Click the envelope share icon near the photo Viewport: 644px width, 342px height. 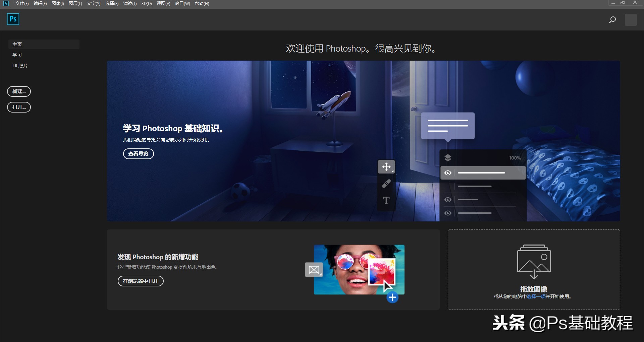click(x=314, y=269)
